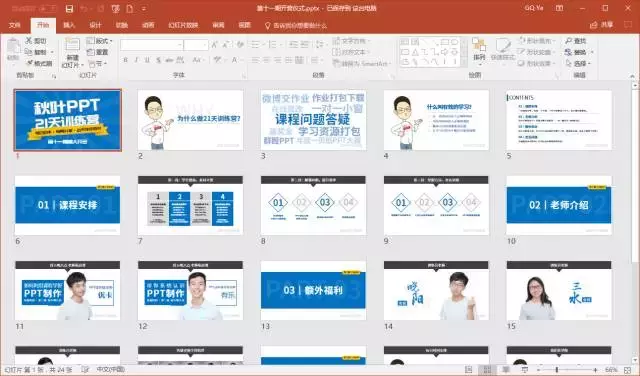Image resolution: width=640 pixels, height=376 pixels.
Task: Open the Animations (动画) tab
Action: (148, 25)
